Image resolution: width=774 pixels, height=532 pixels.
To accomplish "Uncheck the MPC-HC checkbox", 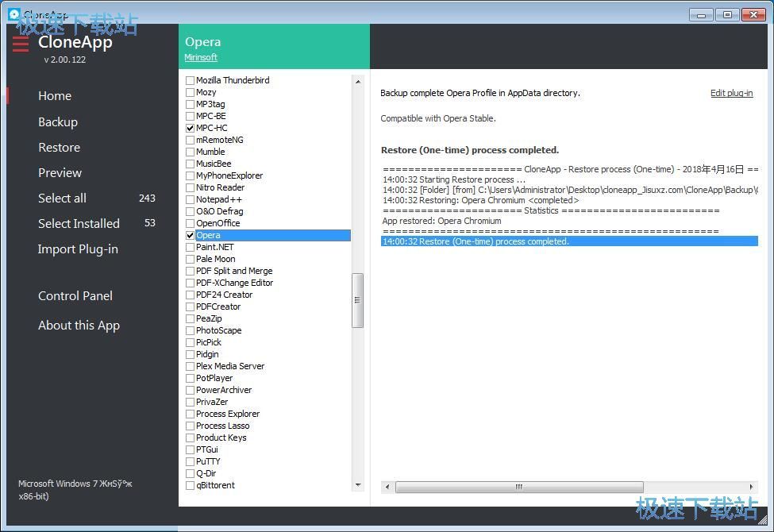I will [190, 128].
